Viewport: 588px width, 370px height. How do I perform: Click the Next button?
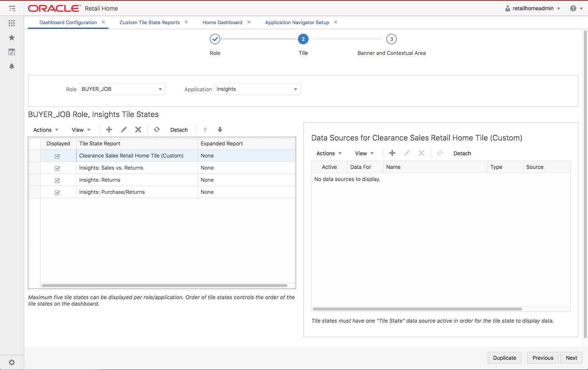click(x=571, y=358)
